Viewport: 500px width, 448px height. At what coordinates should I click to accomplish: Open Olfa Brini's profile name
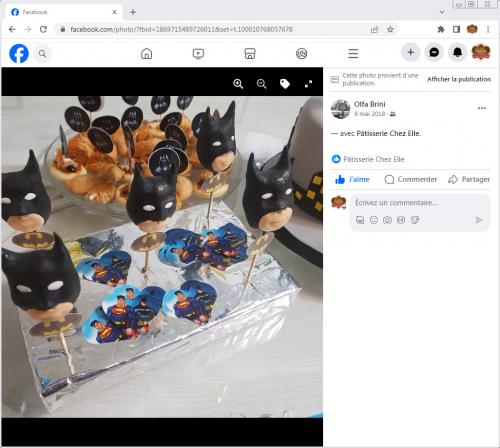(370, 104)
